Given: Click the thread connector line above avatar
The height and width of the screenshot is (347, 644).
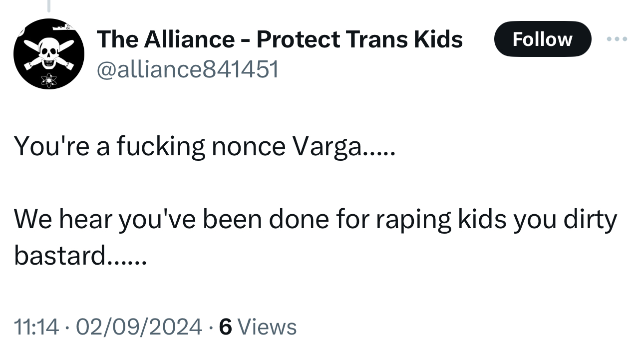Looking at the screenshot, I should coord(49,5).
